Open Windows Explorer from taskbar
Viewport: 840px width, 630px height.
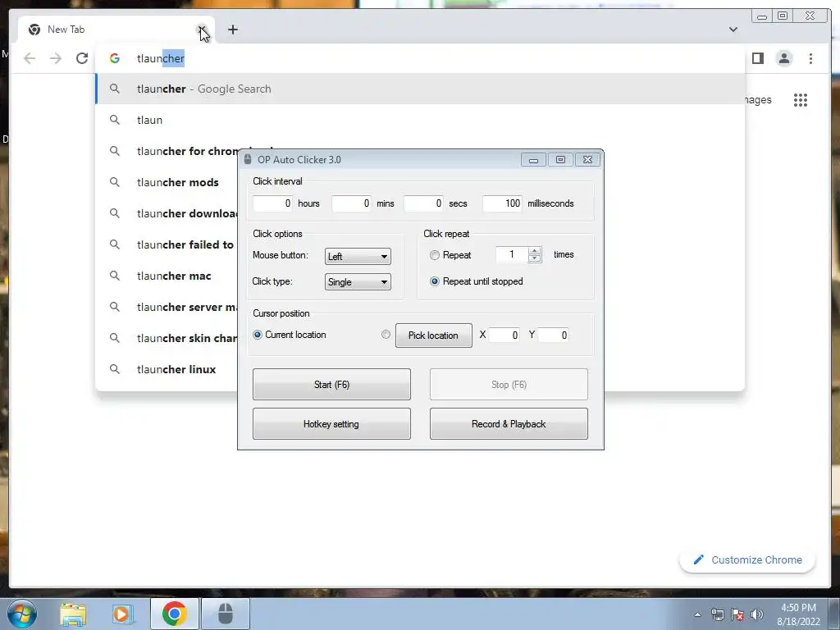[73, 614]
